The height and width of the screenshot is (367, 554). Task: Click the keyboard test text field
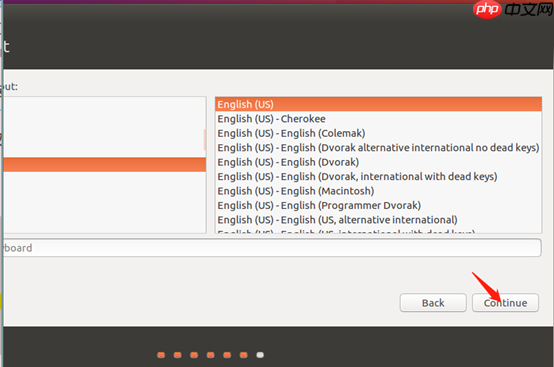point(272,248)
